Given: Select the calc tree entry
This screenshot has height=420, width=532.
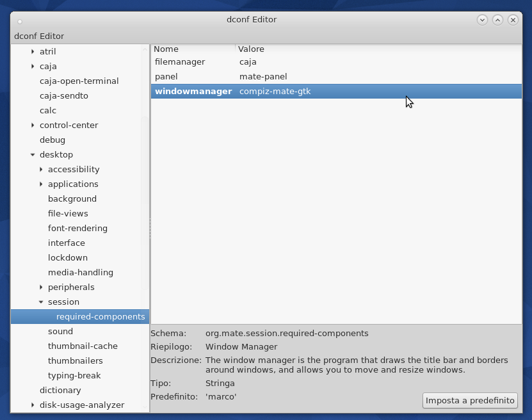Looking at the screenshot, I should [48, 111].
